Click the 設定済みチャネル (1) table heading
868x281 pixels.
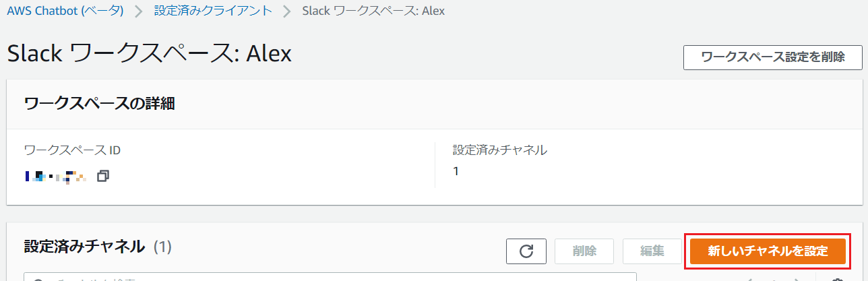(98, 247)
